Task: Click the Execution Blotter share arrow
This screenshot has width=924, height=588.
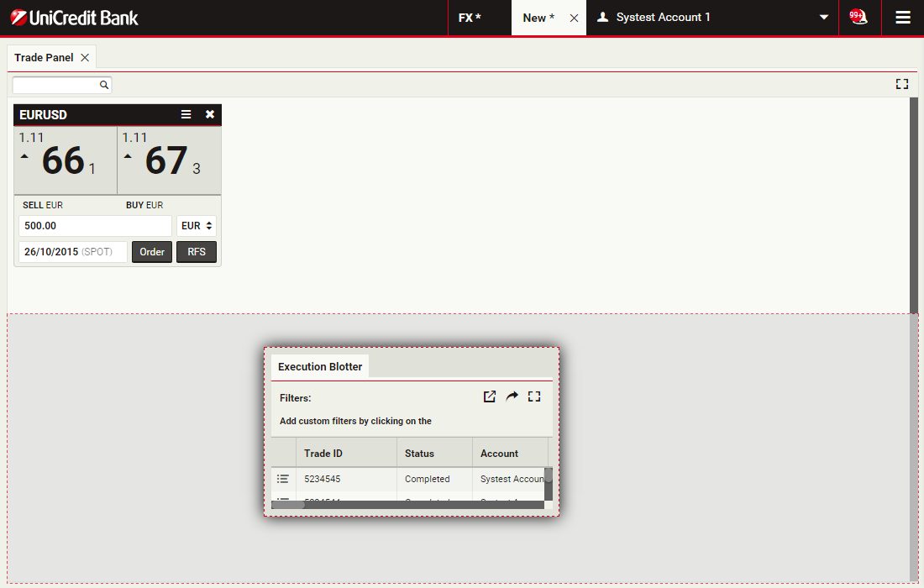Action: pos(512,396)
